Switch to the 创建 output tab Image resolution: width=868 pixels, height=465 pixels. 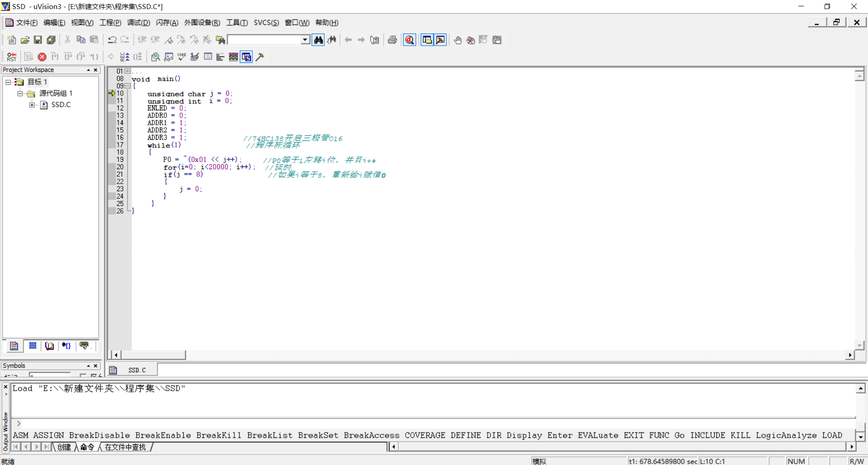tap(64, 447)
